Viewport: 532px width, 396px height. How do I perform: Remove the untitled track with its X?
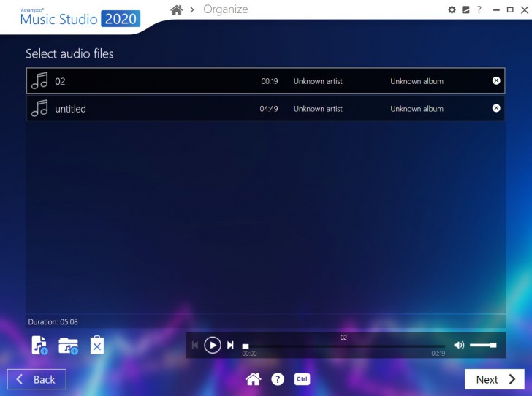click(496, 108)
